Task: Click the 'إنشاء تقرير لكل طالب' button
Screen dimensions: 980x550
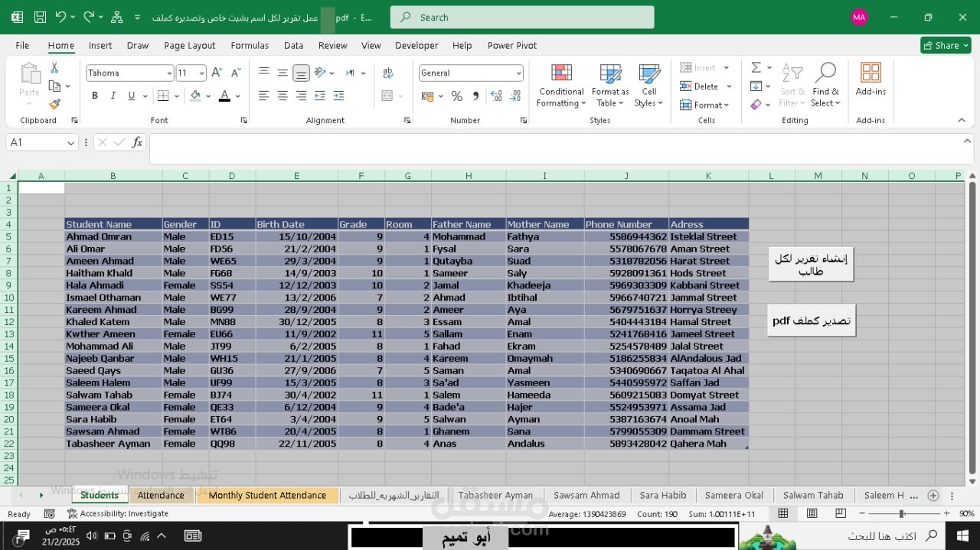Action: coord(811,265)
